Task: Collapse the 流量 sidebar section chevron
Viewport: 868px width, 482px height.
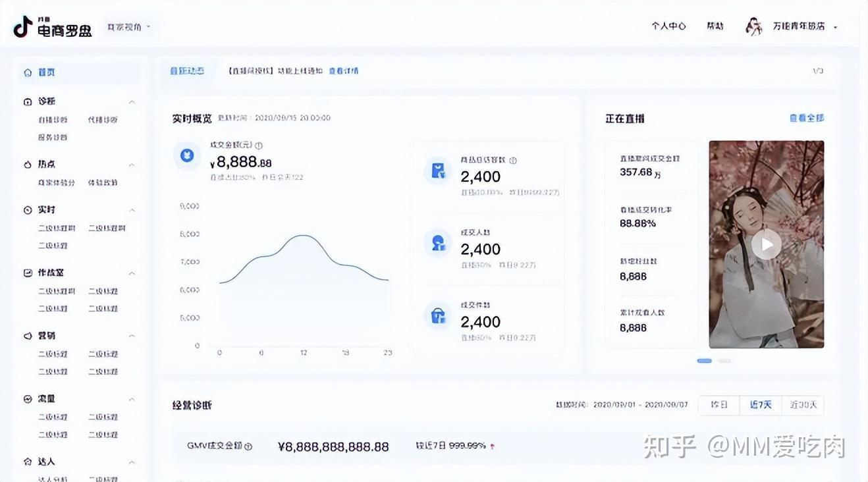Action: click(x=132, y=399)
